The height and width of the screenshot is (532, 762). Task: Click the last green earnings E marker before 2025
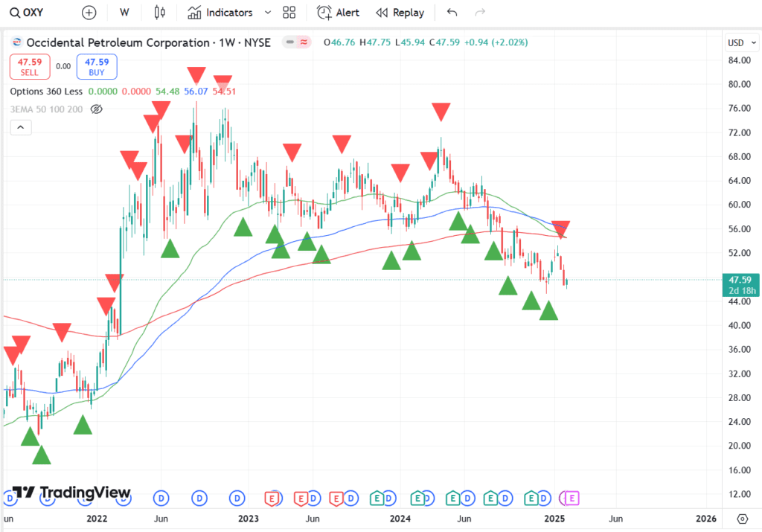(531, 498)
